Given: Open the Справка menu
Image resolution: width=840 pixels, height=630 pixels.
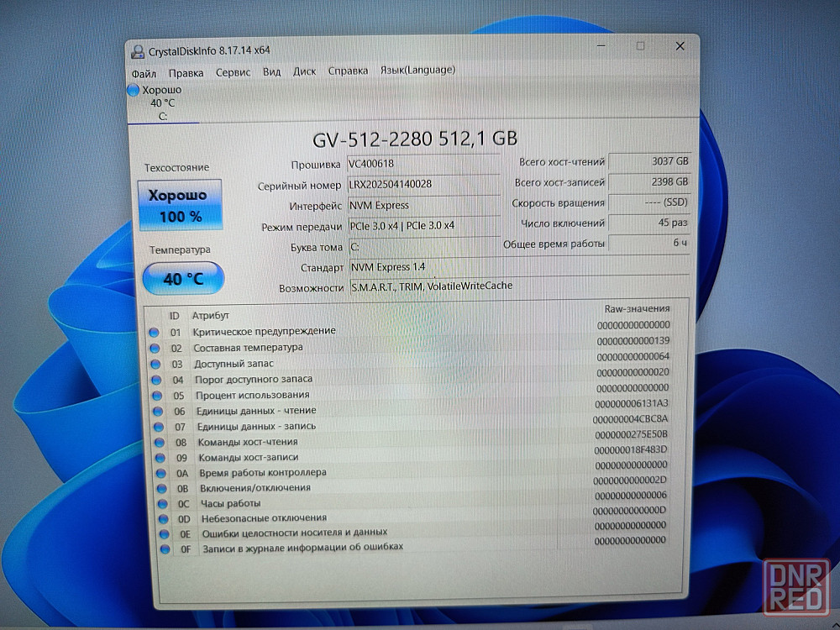Looking at the screenshot, I should 348,71.
